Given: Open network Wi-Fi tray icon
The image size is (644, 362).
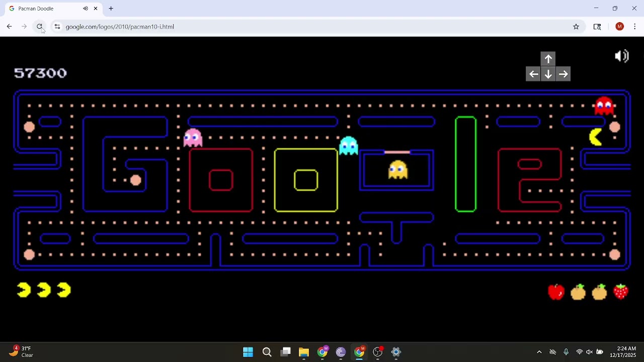Looking at the screenshot, I should tap(580, 352).
